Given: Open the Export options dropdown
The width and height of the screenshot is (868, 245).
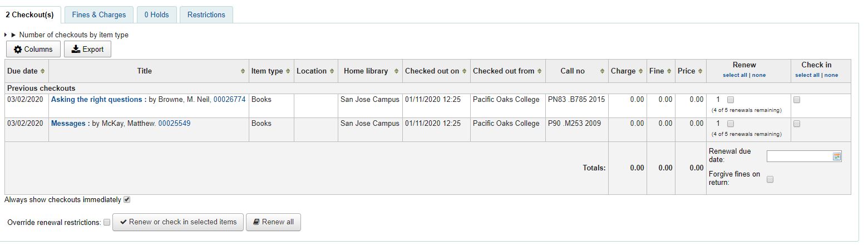Looking at the screenshot, I should point(87,49).
